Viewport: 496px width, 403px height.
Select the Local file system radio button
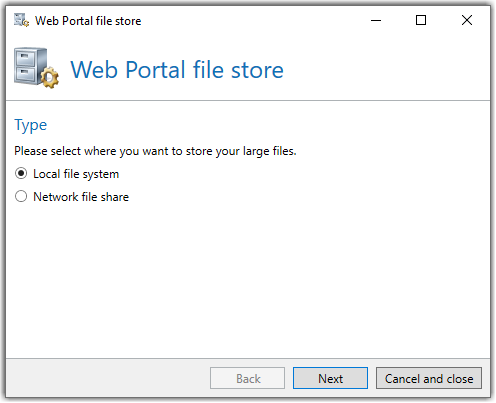pos(21,174)
